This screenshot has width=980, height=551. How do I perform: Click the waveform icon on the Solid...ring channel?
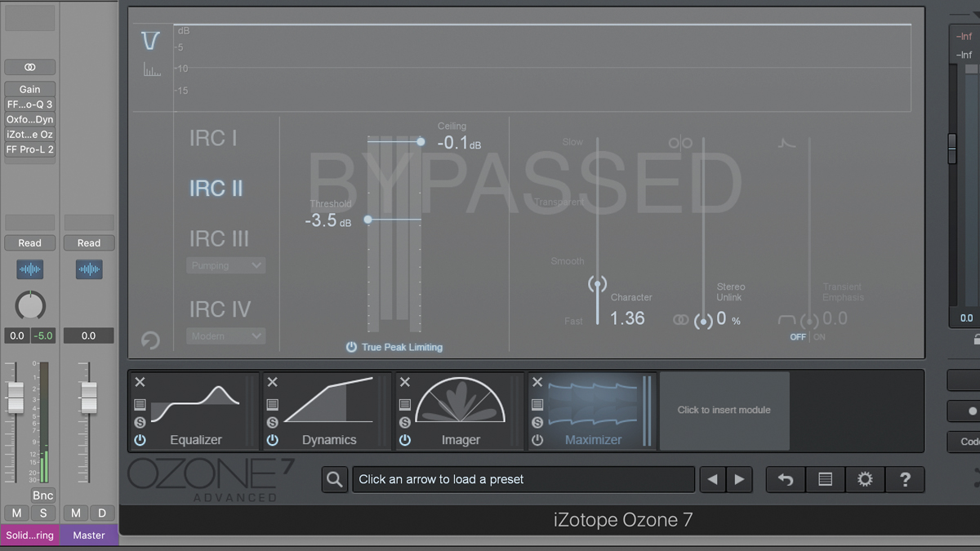29,269
